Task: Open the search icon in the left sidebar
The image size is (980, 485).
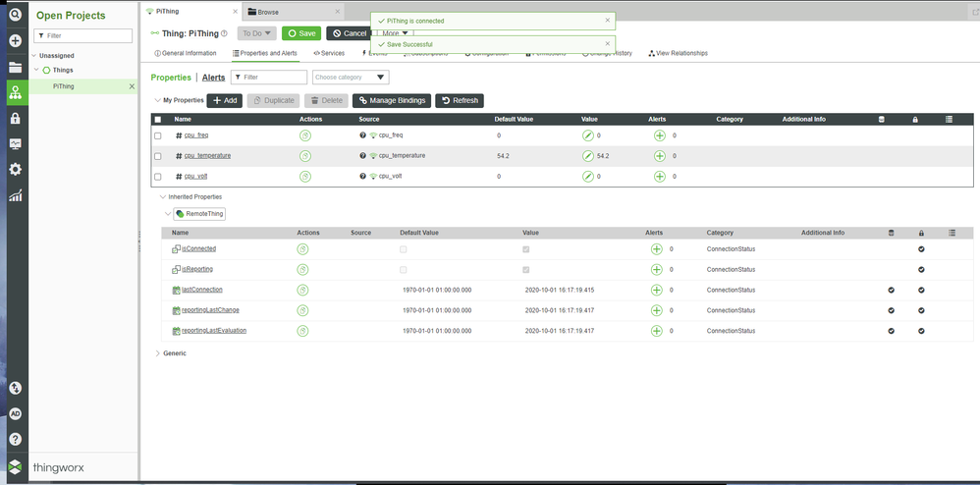Action: [x=16, y=14]
